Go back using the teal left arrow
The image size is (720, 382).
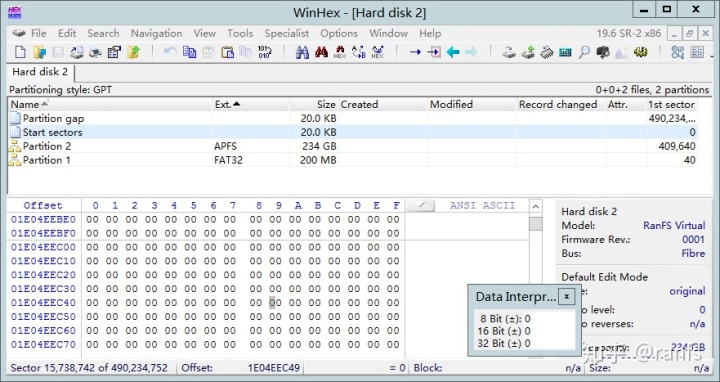(453, 52)
